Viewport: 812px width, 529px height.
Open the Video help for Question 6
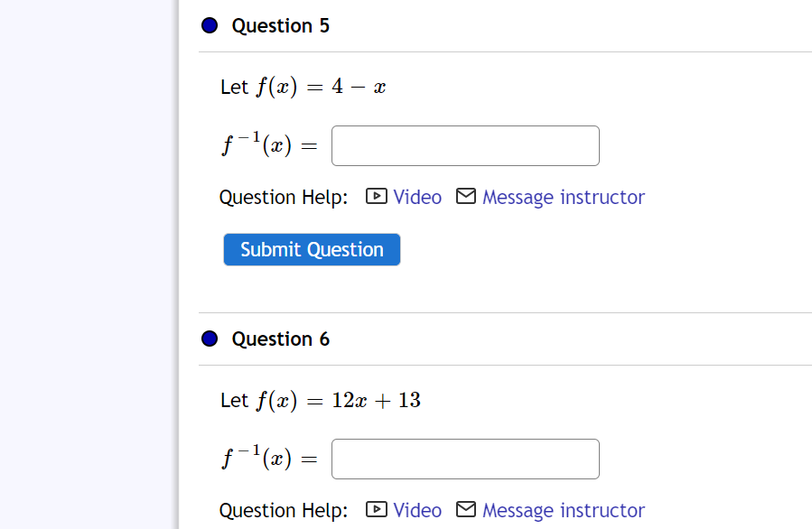click(417, 510)
